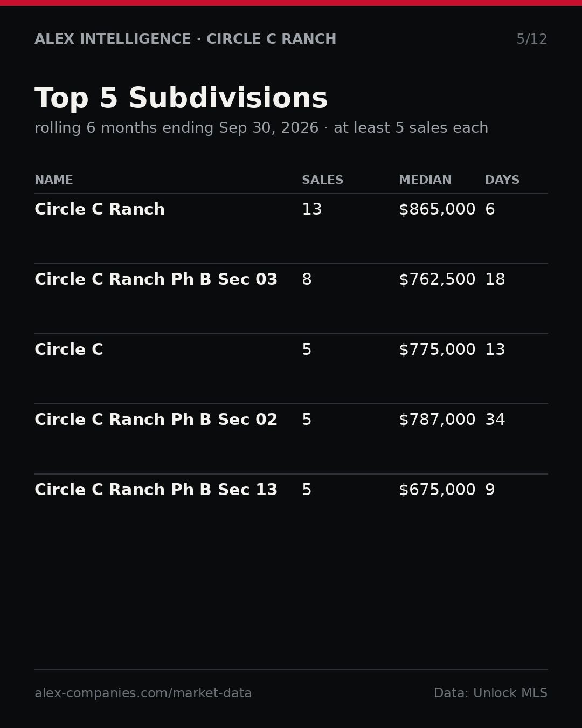Select the SALES column header
The height and width of the screenshot is (728, 582).
pyautogui.click(x=322, y=180)
